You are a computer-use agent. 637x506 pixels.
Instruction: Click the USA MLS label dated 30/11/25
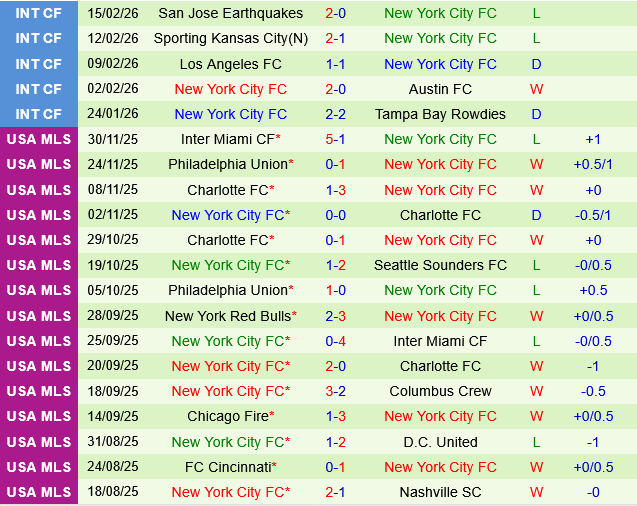(39, 139)
